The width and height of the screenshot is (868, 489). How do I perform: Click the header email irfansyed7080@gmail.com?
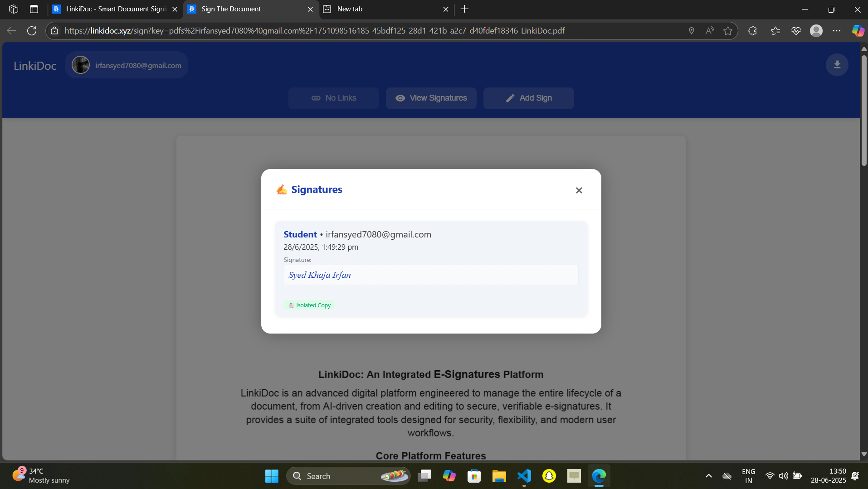(x=138, y=66)
